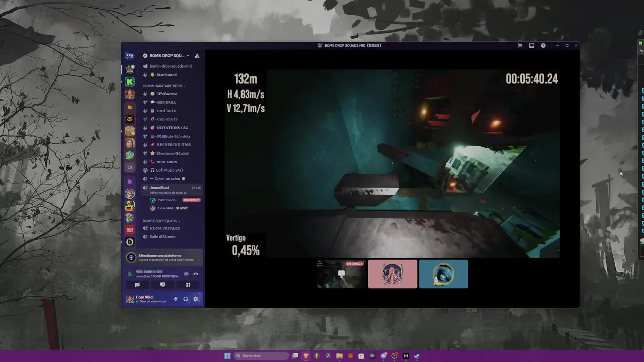Toggle microphone mute in user panel
This screenshot has height=362, width=644.
176,299
